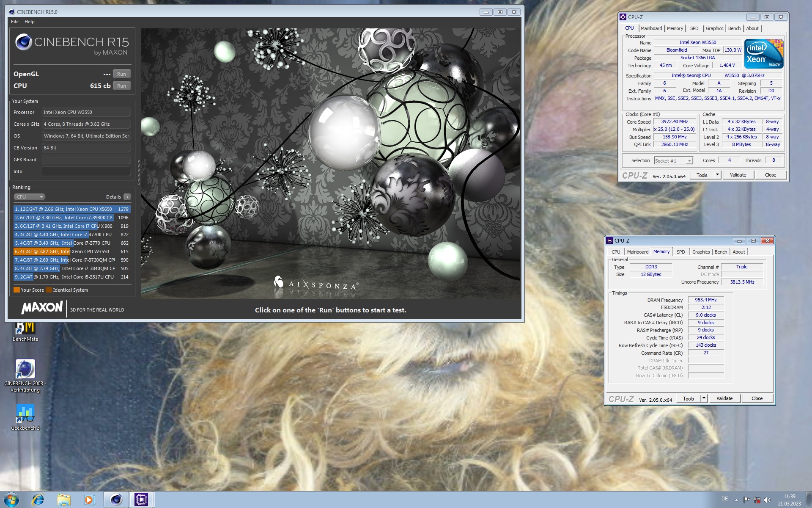Open Mainboard tab in Memory CPU-Z
This screenshot has width=812, height=508.
click(x=637, y=252)
